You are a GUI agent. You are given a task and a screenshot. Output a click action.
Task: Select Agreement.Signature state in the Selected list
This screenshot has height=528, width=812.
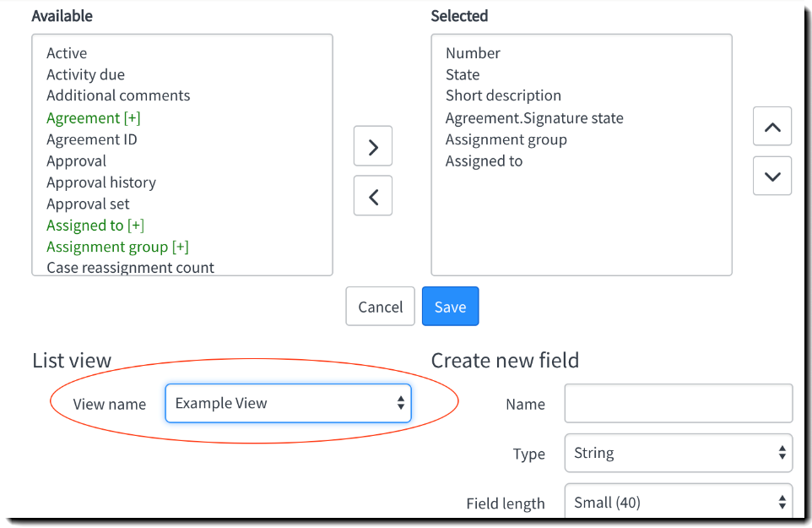coord(534,117)
